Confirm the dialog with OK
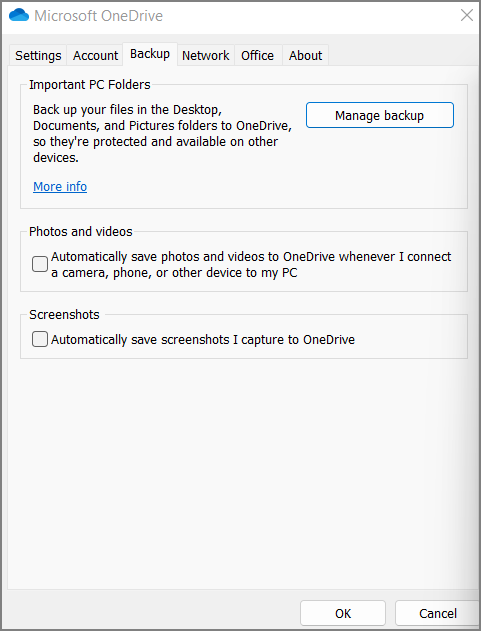481x631 pixels. [343, 613]
